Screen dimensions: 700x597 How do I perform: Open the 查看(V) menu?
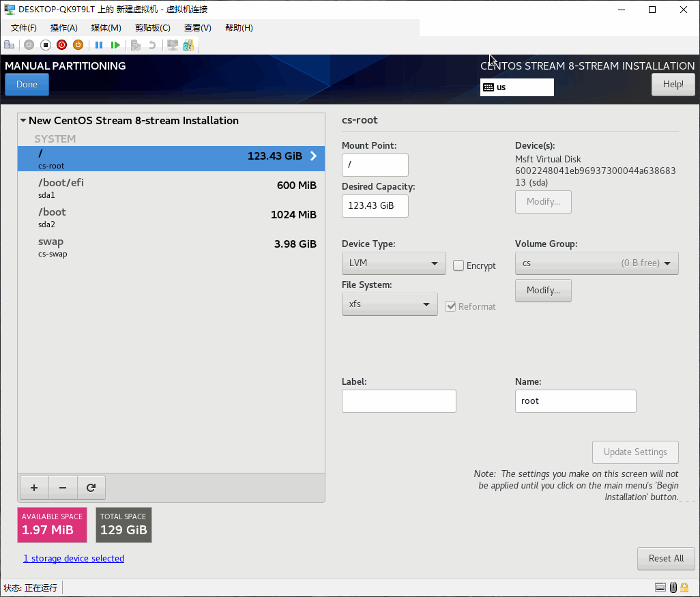[198, 28]
